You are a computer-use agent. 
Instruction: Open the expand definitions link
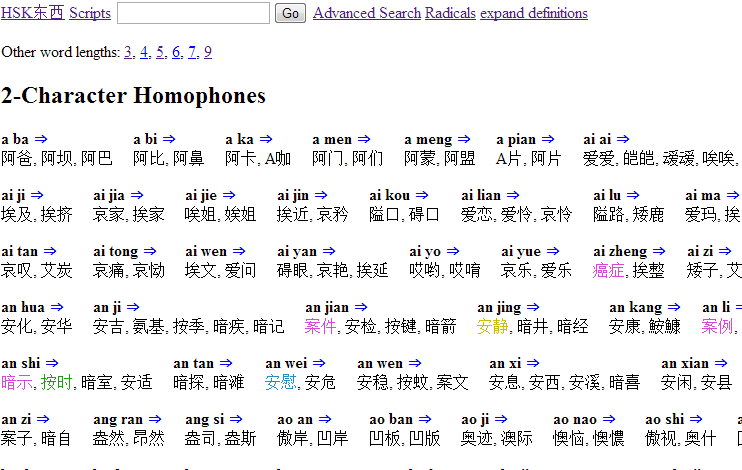[534, 13]
